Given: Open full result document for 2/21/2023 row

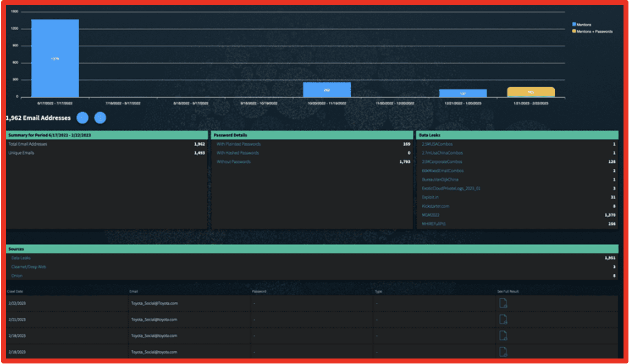Looking at the screenshot, I should click(503, 319).
